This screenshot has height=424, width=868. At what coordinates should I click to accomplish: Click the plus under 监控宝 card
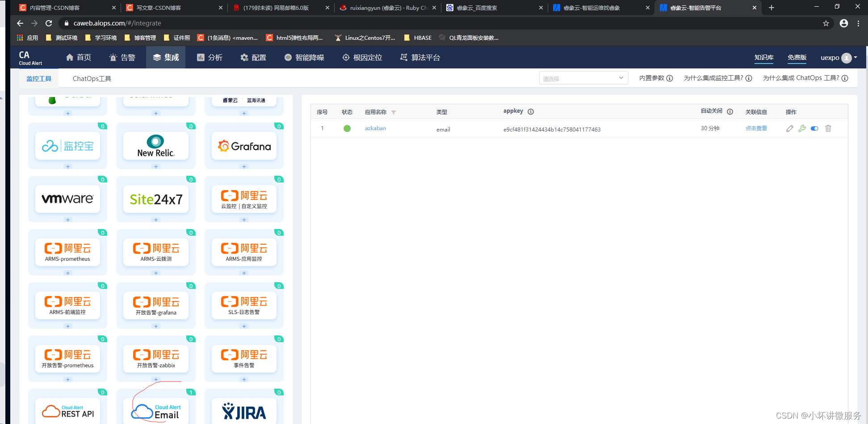pos(68,166)
